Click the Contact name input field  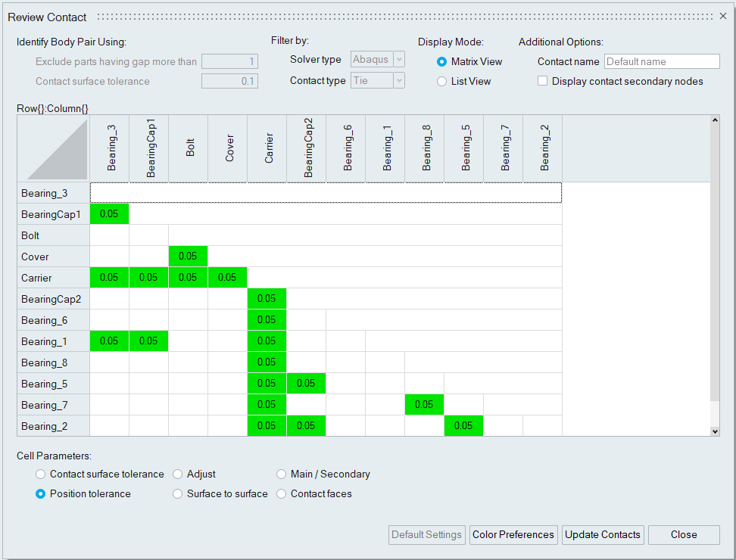661,62
